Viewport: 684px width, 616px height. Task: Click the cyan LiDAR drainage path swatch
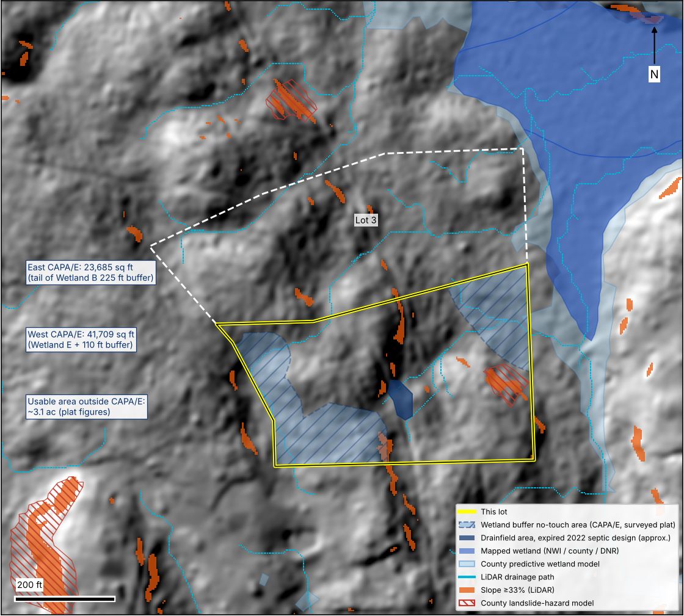pos(467,577)
